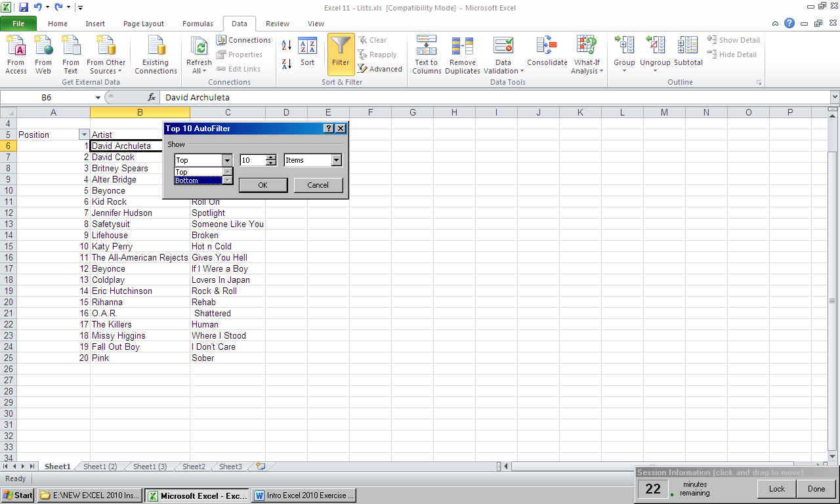Click the From Text import icon
This screenshot has width=840, height=504.
71,55
